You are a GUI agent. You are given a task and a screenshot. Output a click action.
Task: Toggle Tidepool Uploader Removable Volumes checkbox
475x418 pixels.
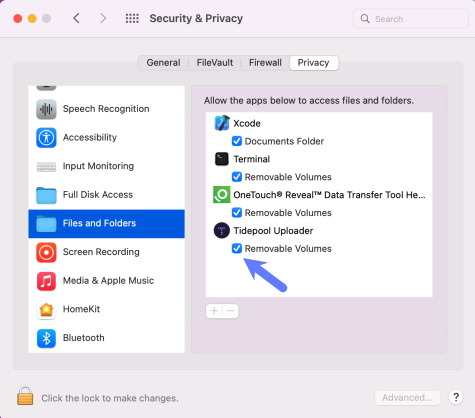tap(237, 248)
